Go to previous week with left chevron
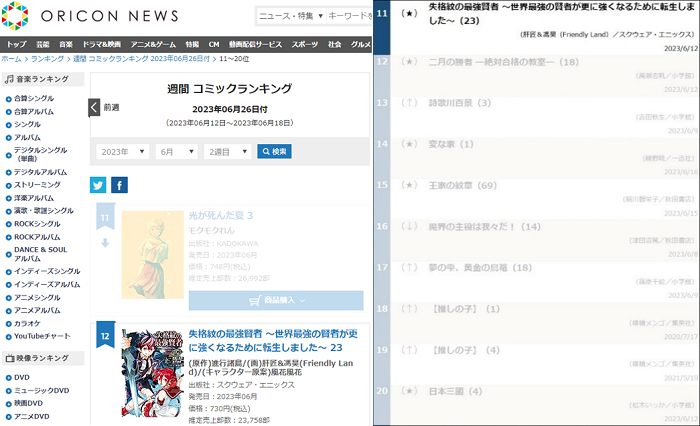Screen dimensions: 700x426 point(94,108)
